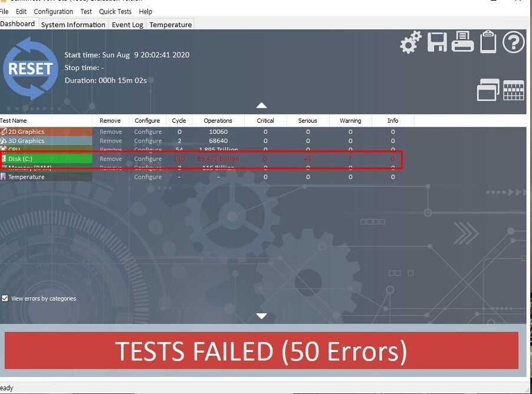Click the Test Name column header

[x=46, y=120]
